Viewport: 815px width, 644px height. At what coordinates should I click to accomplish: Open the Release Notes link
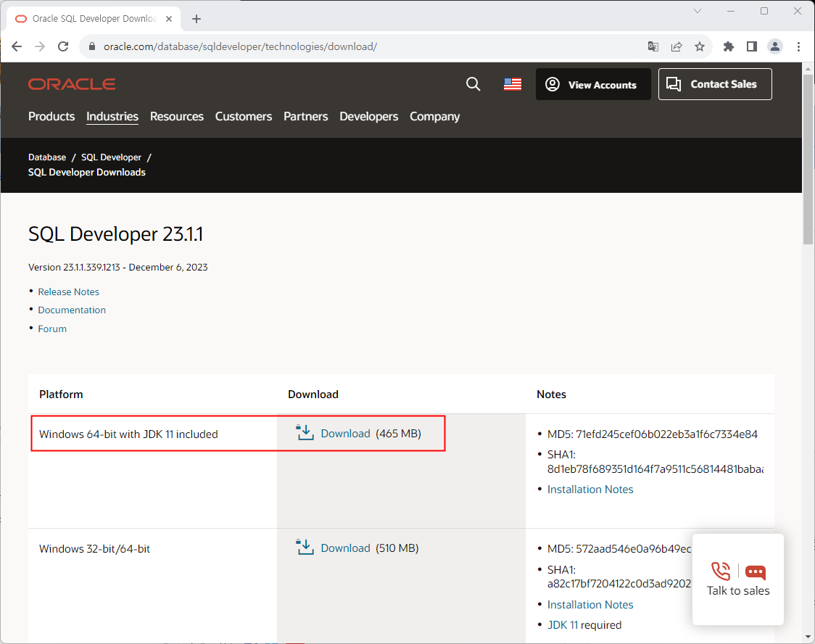69,292
